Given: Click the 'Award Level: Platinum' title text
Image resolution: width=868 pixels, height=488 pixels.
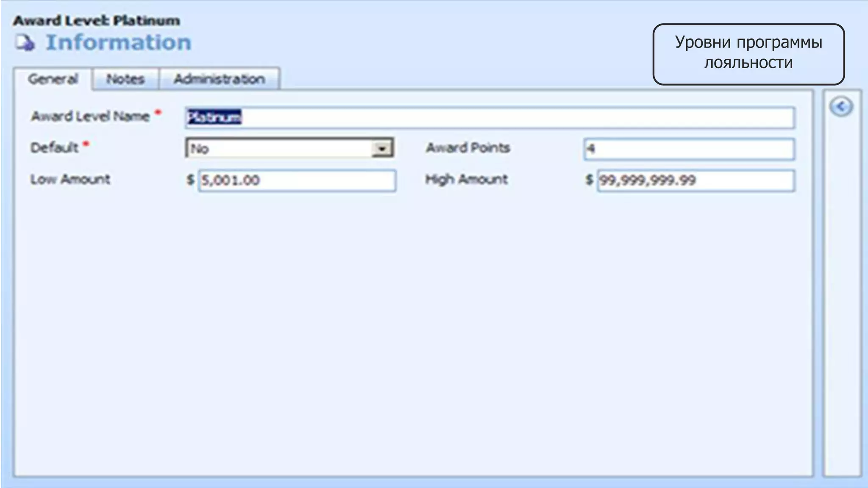Looking at the screenshot, I should (x=97, y=21).
